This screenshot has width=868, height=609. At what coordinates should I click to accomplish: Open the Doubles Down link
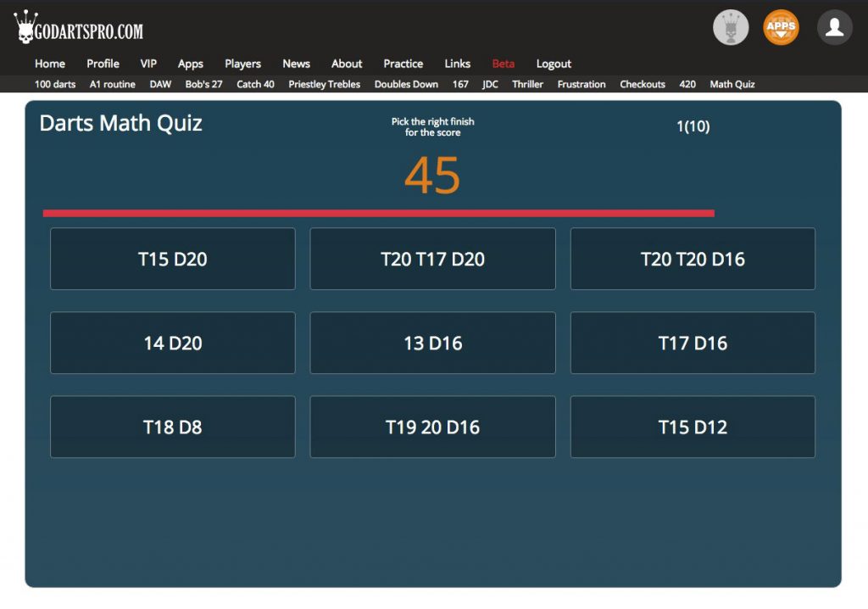(x=408, y=84)
